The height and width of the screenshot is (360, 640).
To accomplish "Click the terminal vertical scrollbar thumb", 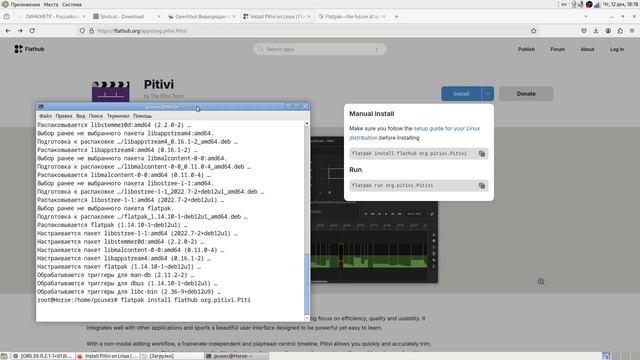I will (x=307, y=283).
